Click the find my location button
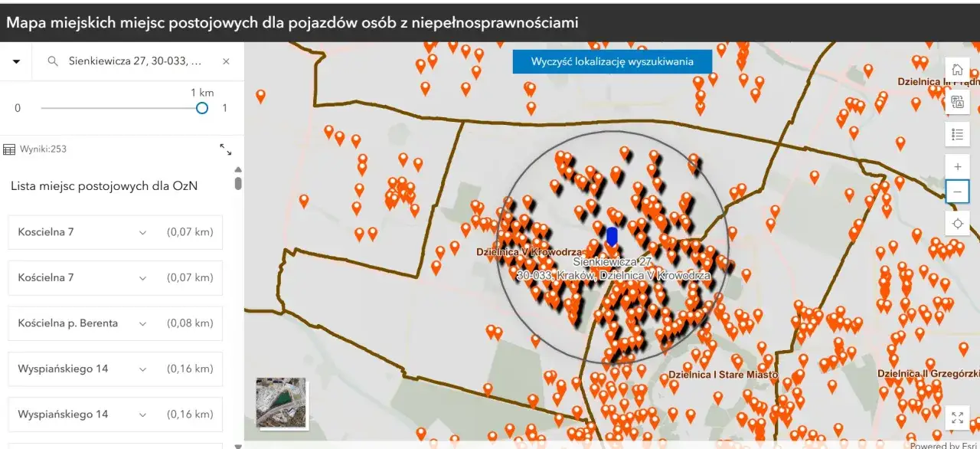 coord(957,224)
